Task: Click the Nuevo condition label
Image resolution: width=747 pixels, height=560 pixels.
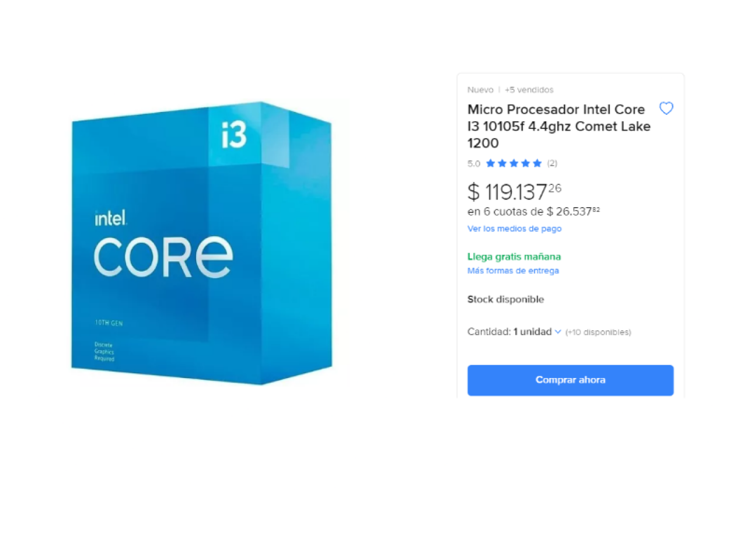Action: tap(480, 90)
